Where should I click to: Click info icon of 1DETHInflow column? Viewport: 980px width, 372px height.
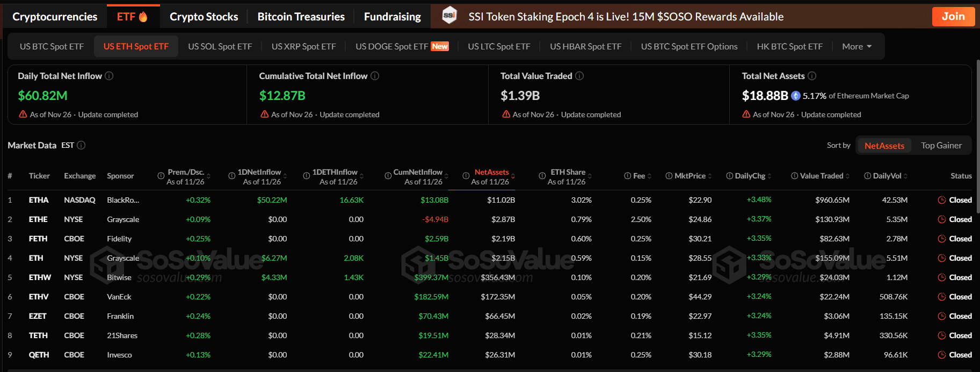pos(307,176)
